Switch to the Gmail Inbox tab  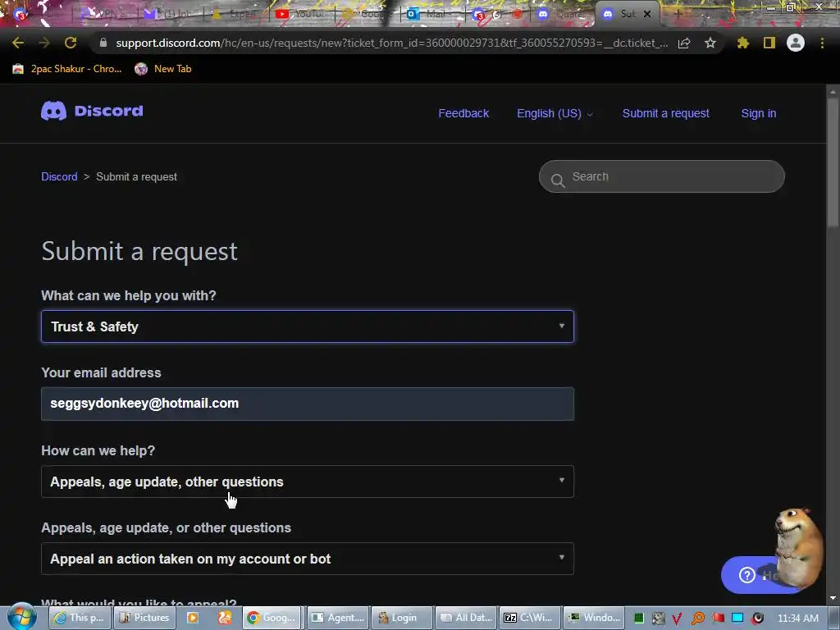click(171, 14)
